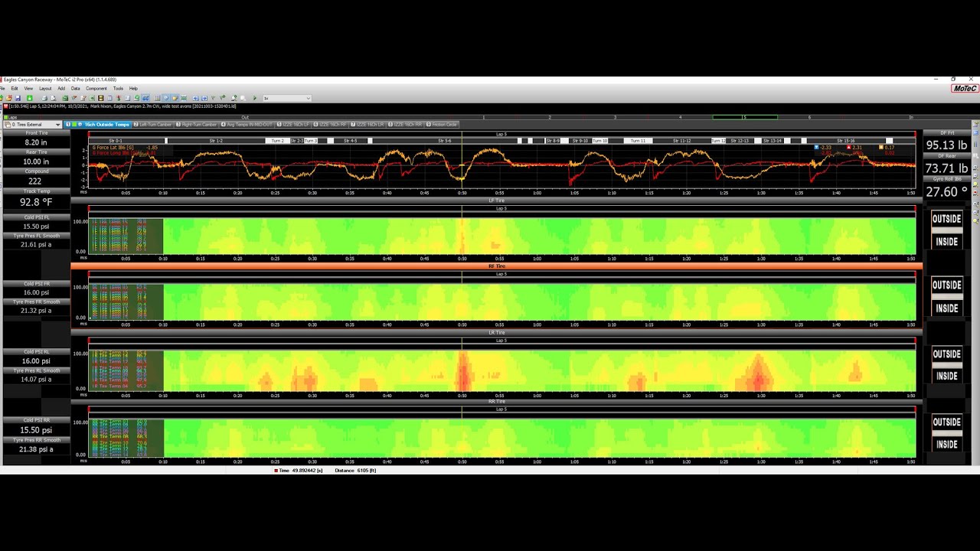Viewport: 980px width, 551px height.
Task: Open the Edit menu
Action: tap(15, 88)
